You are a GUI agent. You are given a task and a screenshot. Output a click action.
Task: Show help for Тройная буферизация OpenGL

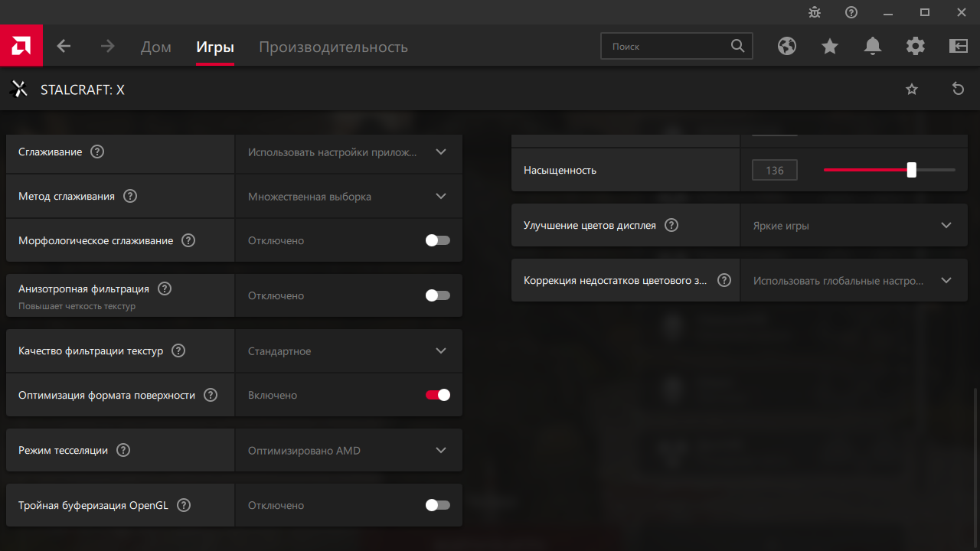pos(184,505)
